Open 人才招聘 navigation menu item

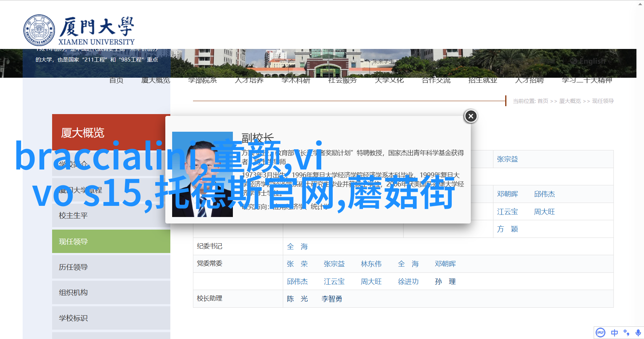529,80
